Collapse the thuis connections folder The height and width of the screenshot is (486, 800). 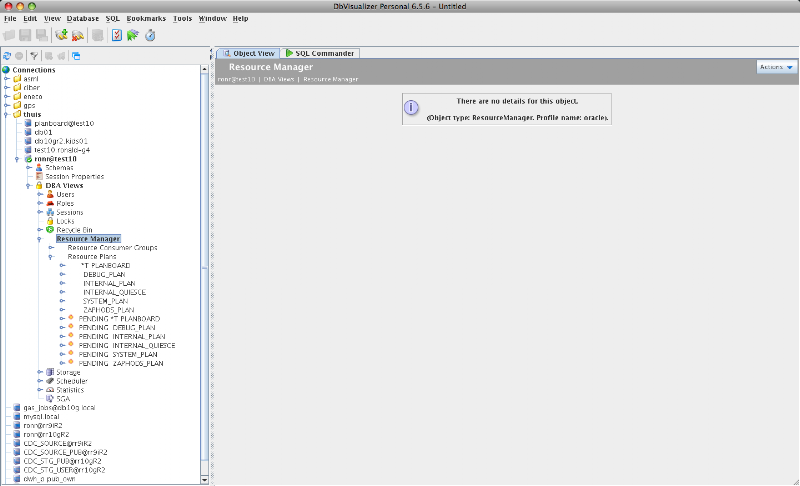coord(7,114)
